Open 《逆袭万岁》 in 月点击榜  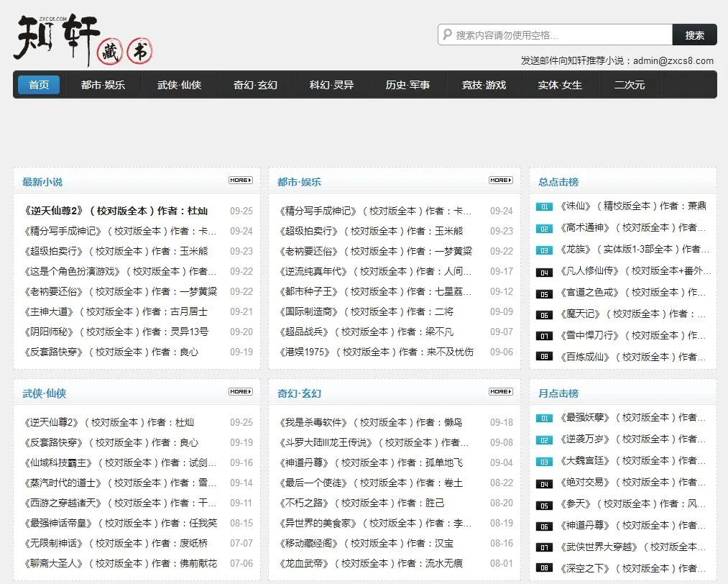[633, 439]
